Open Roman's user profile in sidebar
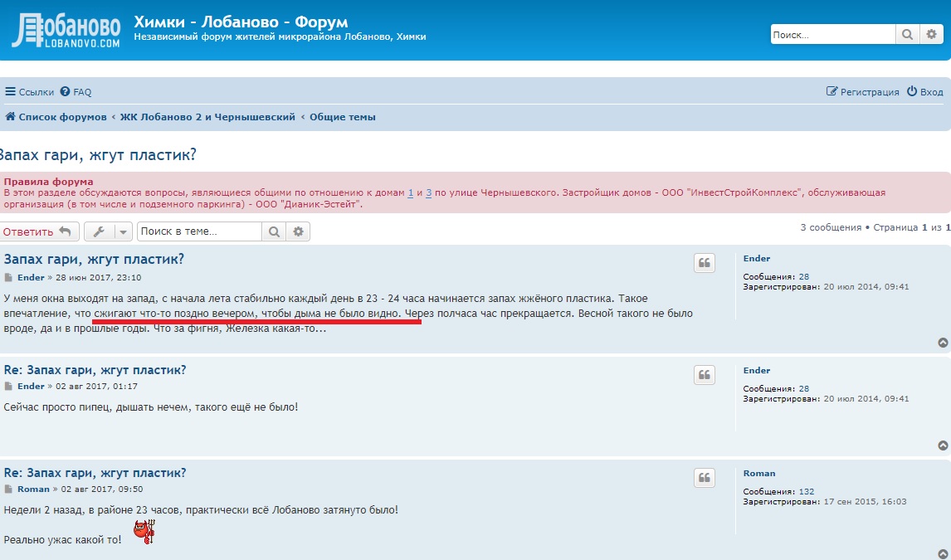951x560 pixels. tap(759, 473)
